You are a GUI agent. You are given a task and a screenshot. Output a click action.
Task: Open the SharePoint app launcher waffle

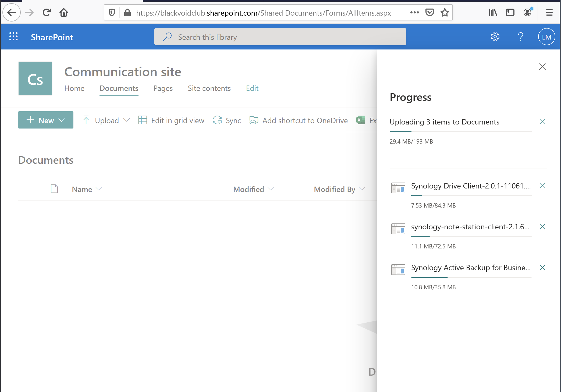(x=13, y=37)
